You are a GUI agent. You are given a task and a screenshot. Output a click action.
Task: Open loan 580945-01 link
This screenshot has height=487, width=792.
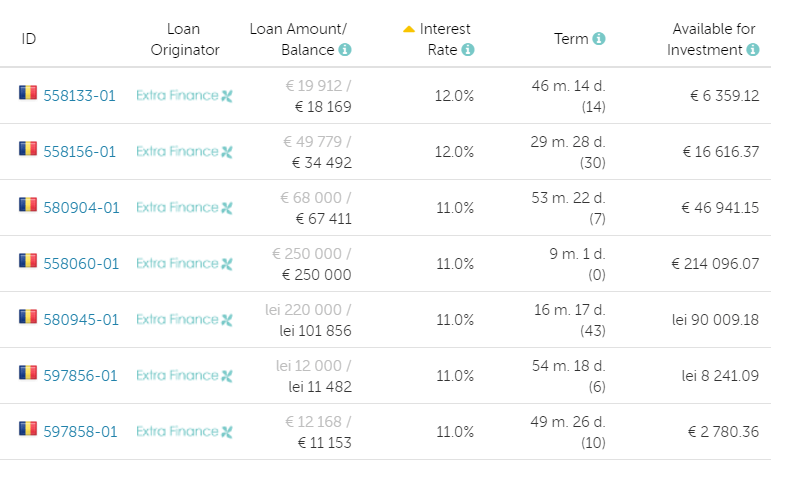(x=81, y=320)
